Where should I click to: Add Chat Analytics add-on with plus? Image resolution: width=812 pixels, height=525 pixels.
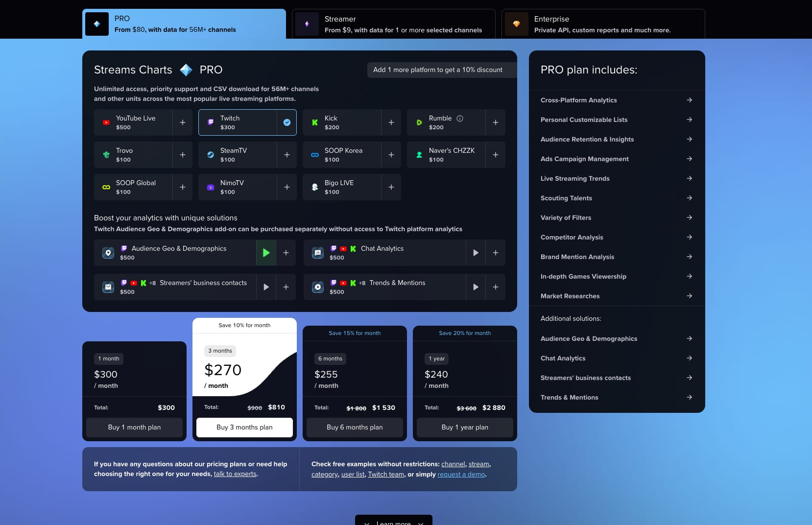[x=496, y=253]
